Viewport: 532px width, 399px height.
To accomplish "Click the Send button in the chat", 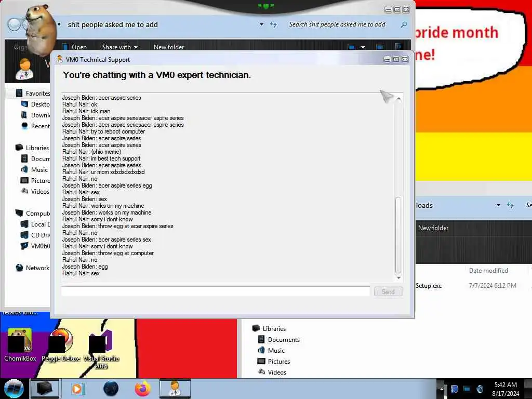I will (x=388, y=292).
